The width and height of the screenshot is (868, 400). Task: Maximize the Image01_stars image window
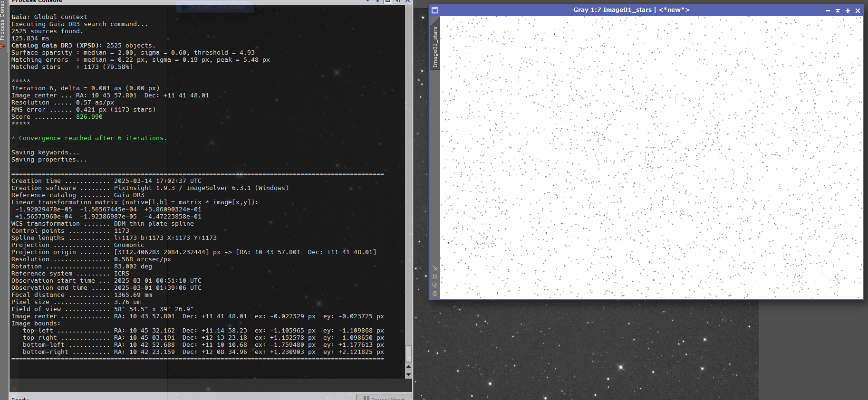click(848, 10)
